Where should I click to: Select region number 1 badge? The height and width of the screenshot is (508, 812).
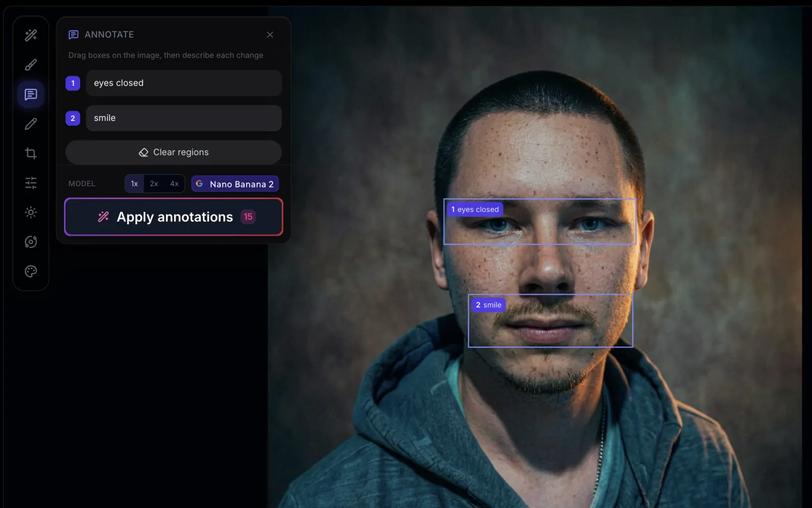73,83
